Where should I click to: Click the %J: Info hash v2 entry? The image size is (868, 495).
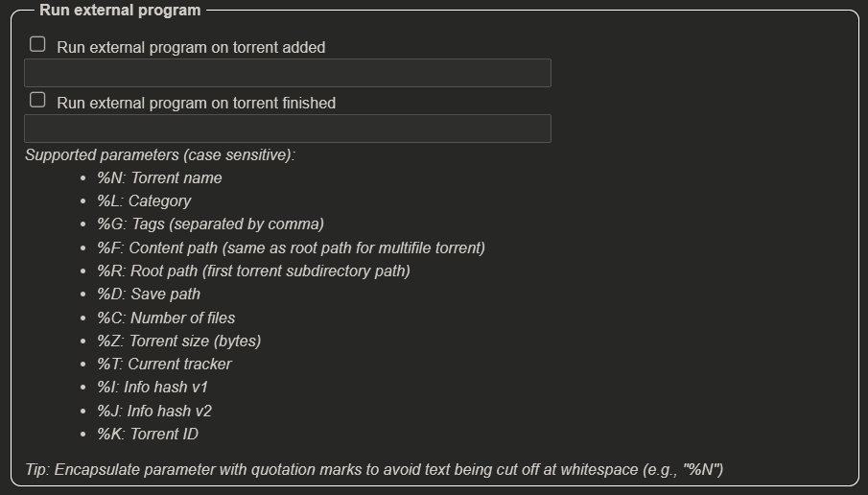(x=154, y=411)
